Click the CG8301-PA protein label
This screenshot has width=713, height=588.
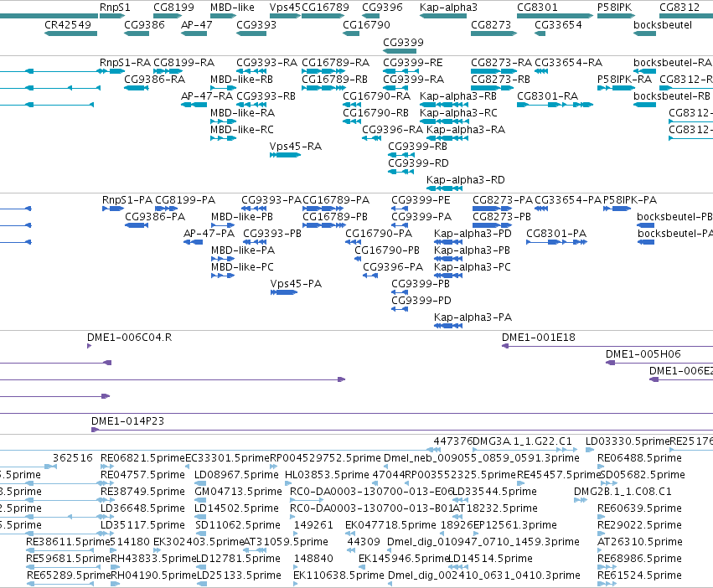tap(556, 234)
